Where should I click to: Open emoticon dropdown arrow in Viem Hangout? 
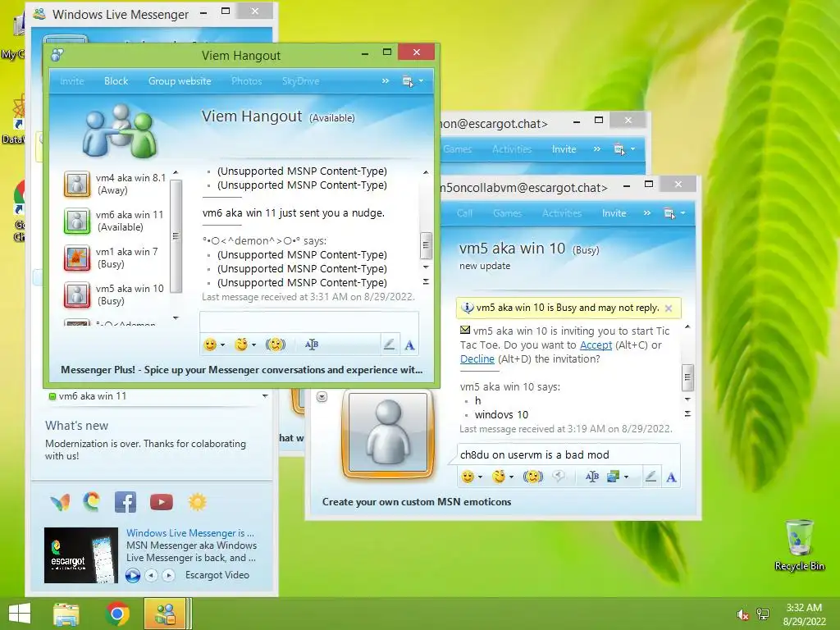pos(223,345)
